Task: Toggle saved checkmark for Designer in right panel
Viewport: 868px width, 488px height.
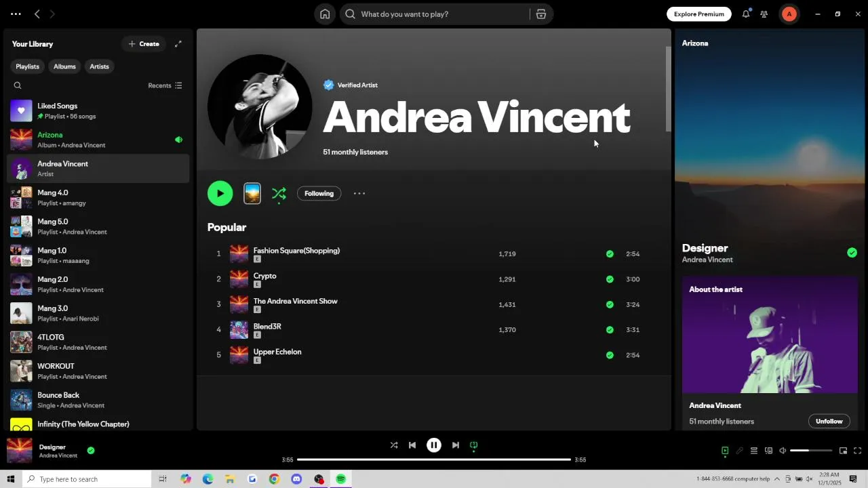Action: pos(852,253)
